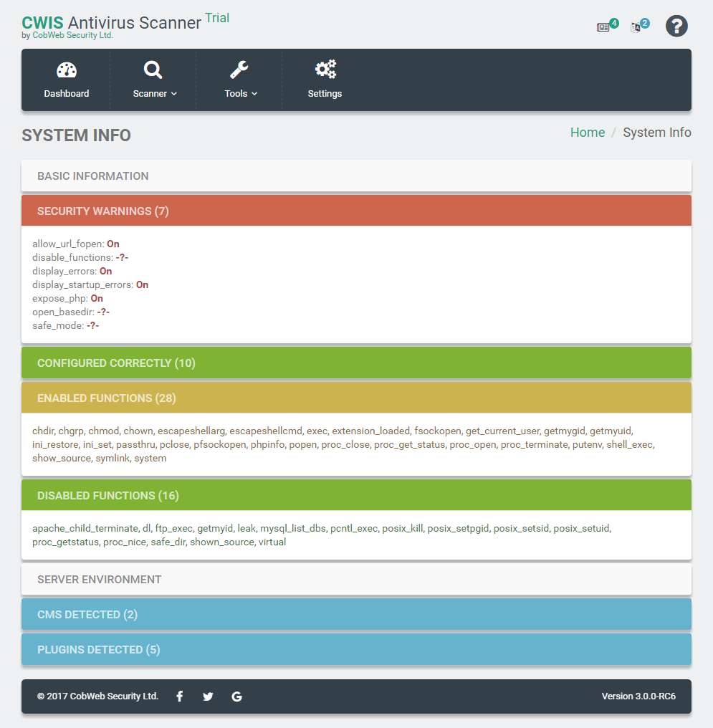Screen dimensions: 713x728
Task: Click the 2017 CobWeb Security Ltd. copyright
Action: coord(98,696)
